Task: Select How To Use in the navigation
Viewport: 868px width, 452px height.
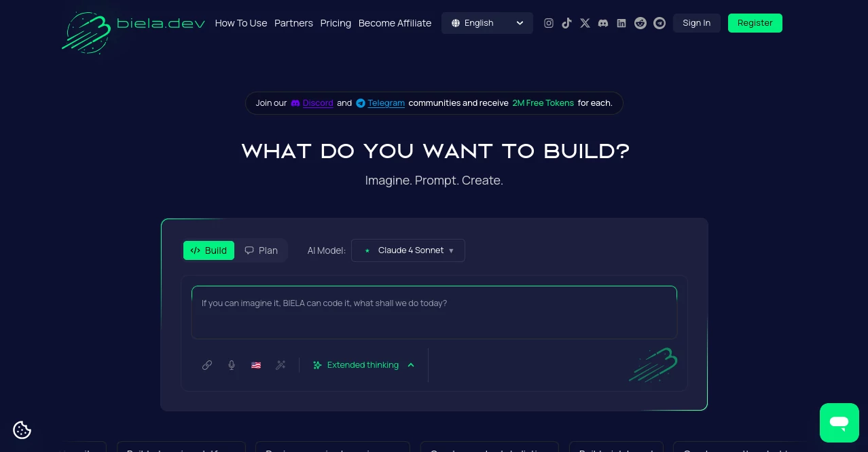Action: [241, 22]
